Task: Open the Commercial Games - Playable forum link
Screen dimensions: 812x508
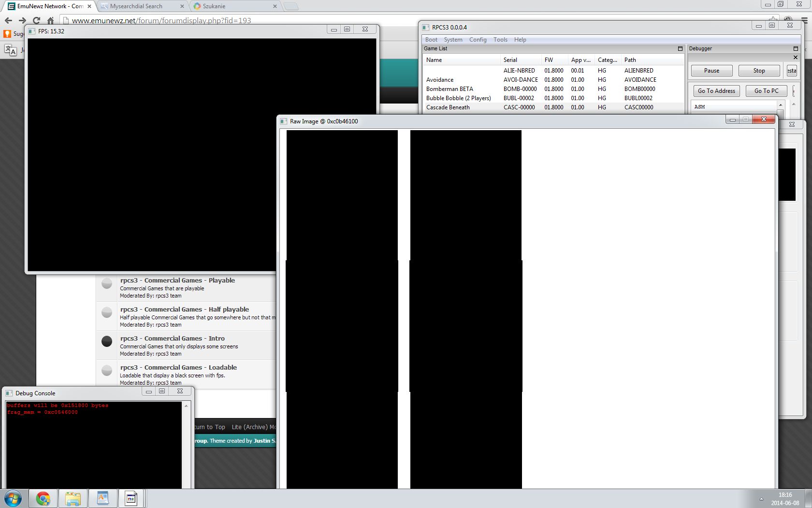Action: pos(177,281)
